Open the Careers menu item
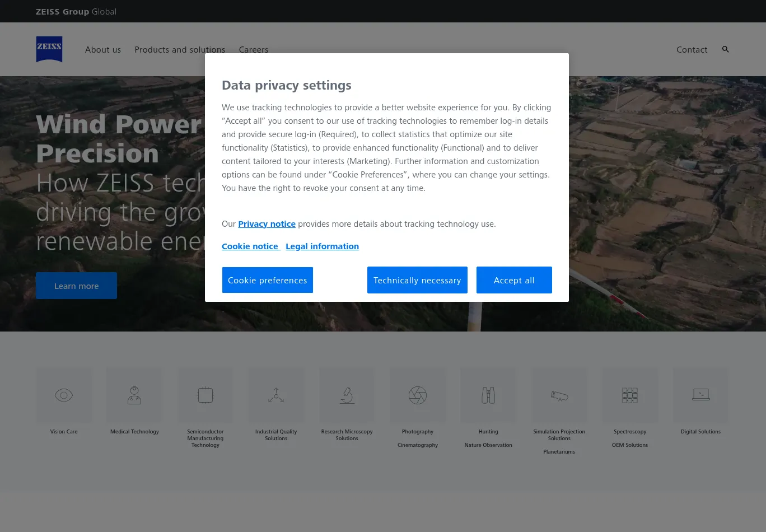This screenshot has width=766, height=532. click(254, 50)
